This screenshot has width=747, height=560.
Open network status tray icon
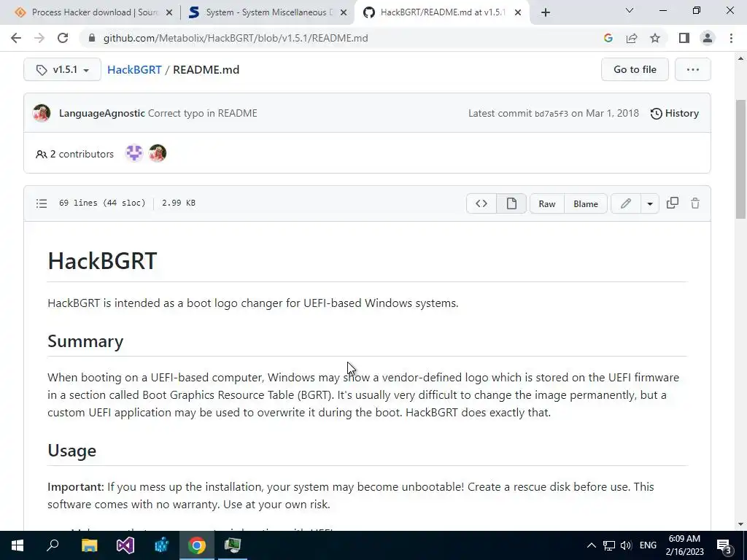(x=609, y=545)
